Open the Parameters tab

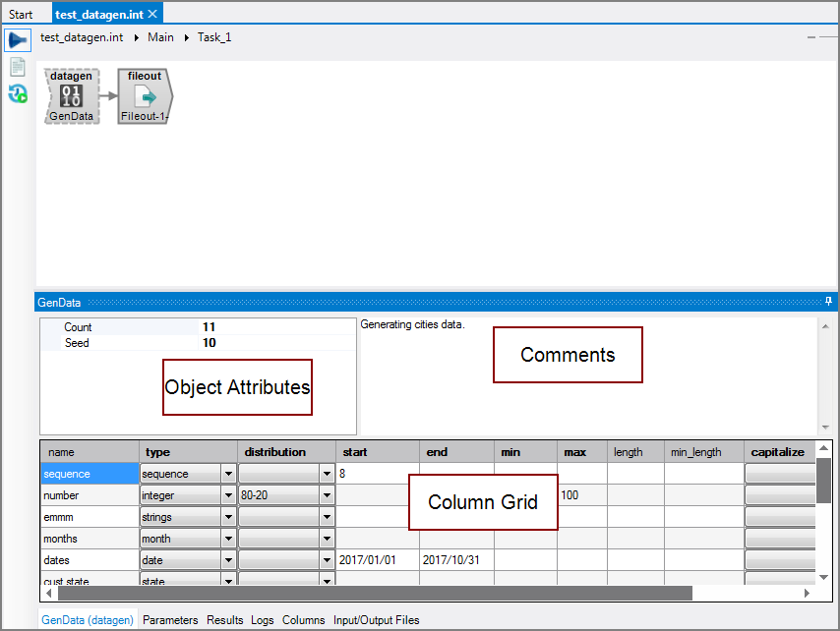[x=170, y=620]
